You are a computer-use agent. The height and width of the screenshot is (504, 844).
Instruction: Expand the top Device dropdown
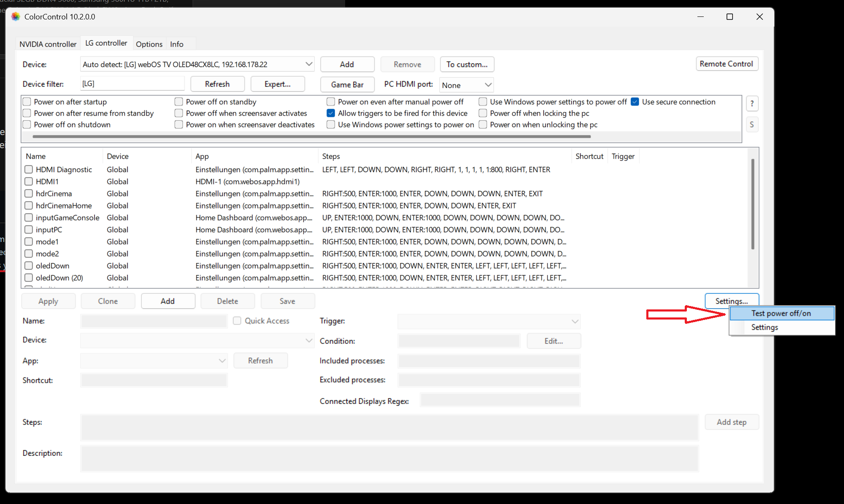click(309, 64)
